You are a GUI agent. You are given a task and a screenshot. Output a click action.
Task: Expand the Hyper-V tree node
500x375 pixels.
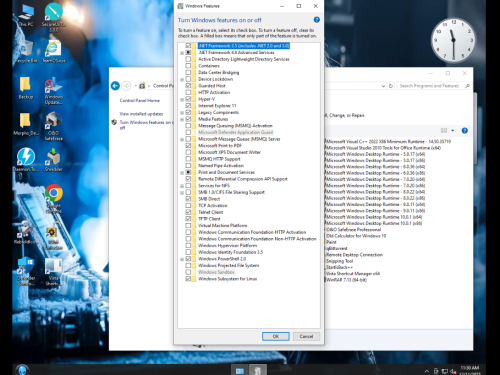(x=182, y=99)
